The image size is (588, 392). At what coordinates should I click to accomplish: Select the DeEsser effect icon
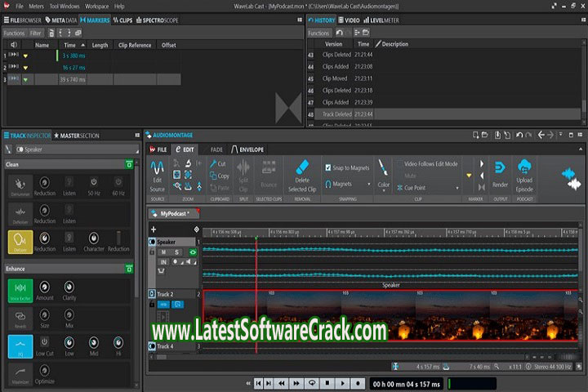(20, 241)
